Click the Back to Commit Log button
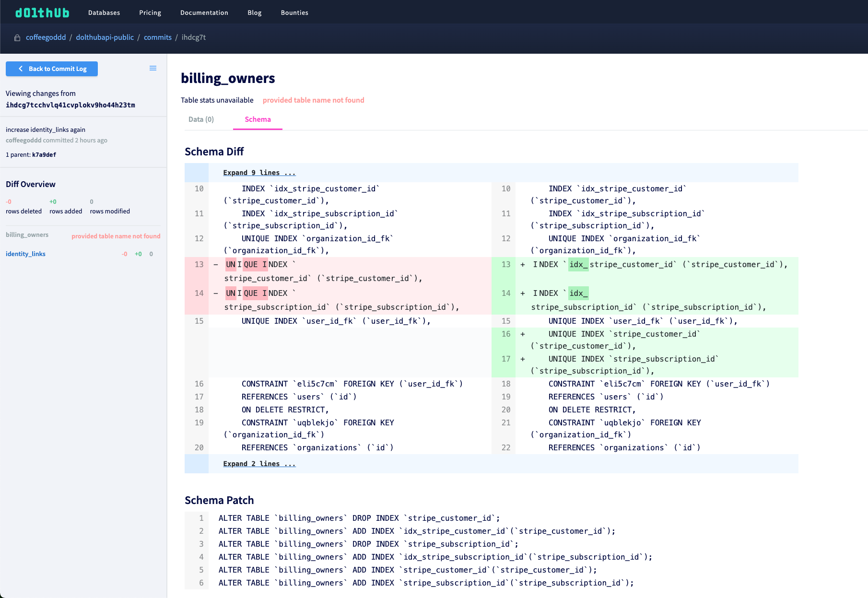This screenshot has width=868, height=598. (51, 69)
